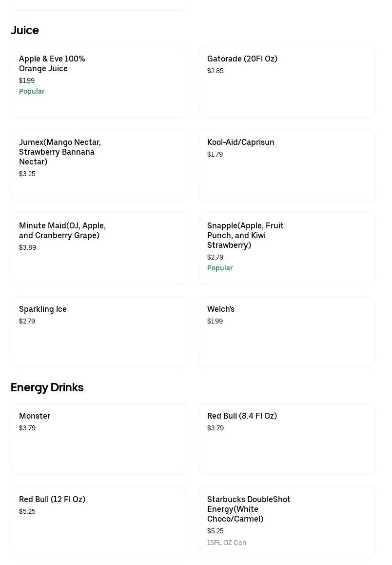The width and height of the screenshot is (392, 565).
Task: Click the Popular tag under Orange Juice
Action: (32, 91)
